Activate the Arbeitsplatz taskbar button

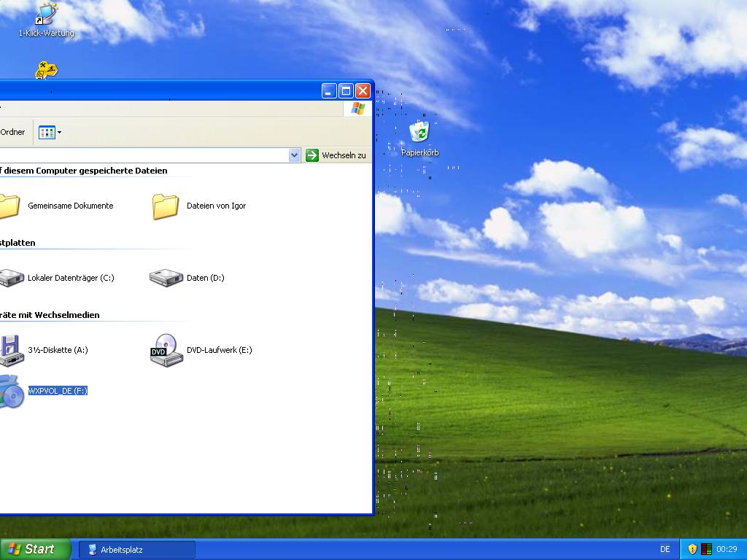(137, 550)
